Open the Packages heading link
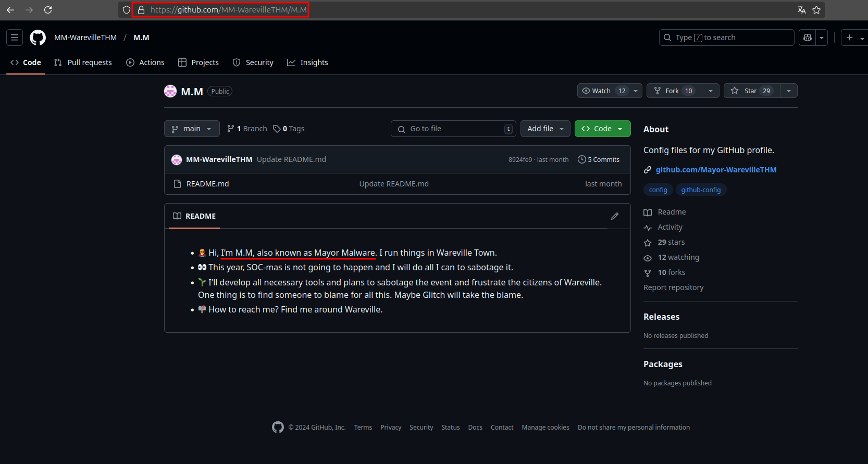Viewport: 868px width, 464px height. coord(663,364)
